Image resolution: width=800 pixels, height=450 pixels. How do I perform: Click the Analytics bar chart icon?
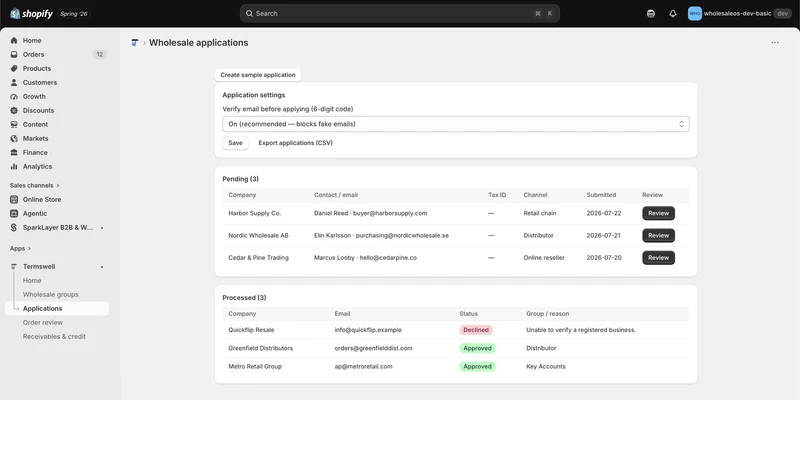(14, 167)
